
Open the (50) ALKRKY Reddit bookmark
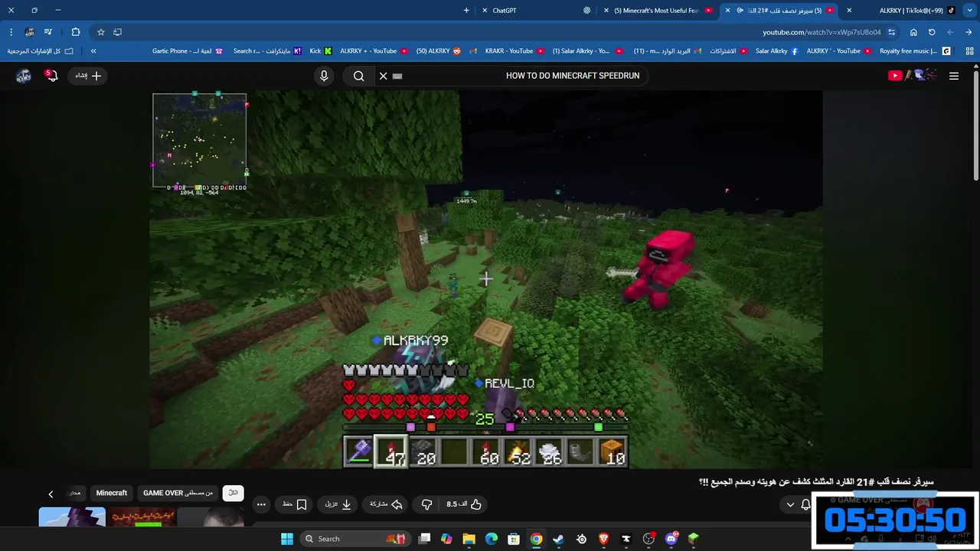tap(439, 51)
